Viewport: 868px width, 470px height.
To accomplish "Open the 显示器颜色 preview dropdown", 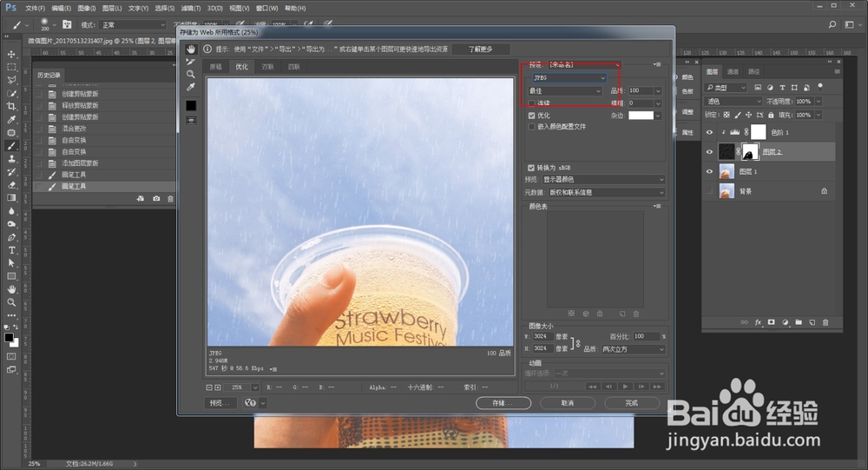I will (x=603, y=180).
